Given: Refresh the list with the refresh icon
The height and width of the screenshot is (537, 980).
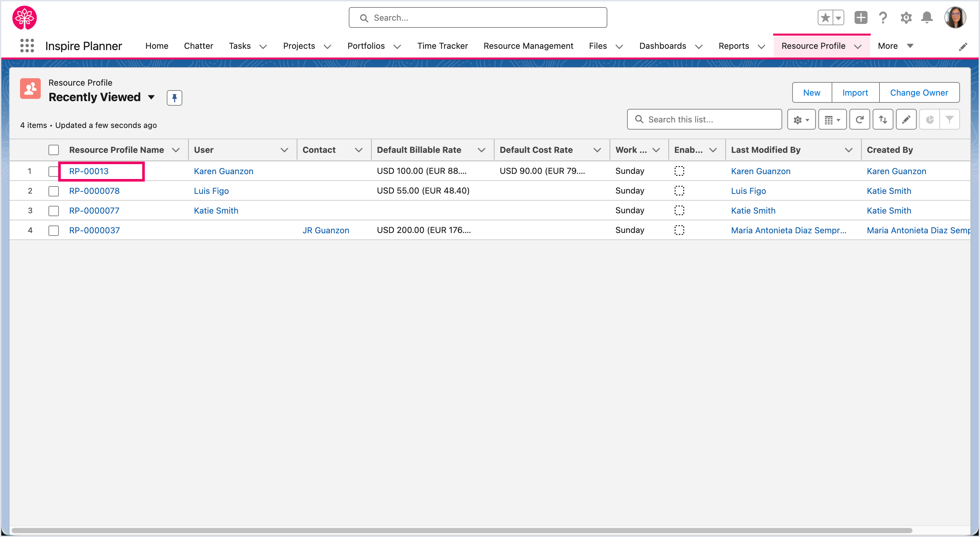Looking at the screenshot, I should coord(859,120).
